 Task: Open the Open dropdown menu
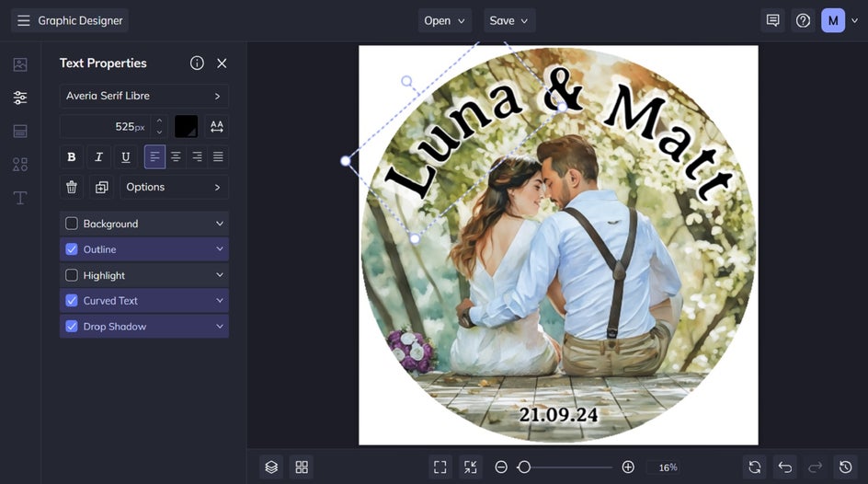444,20
